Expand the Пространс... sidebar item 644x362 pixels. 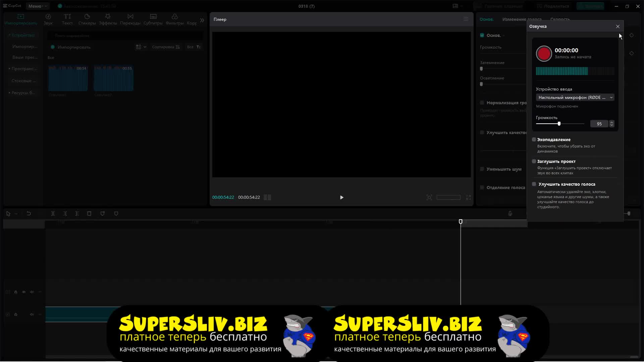(x=23, y=69)
